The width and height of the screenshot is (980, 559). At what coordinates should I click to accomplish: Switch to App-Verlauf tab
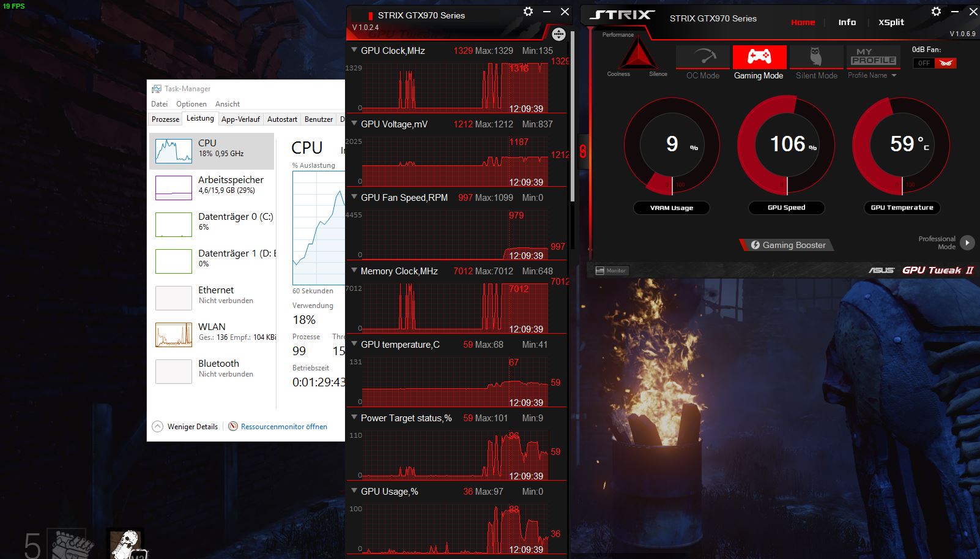(x=240, y=119)
